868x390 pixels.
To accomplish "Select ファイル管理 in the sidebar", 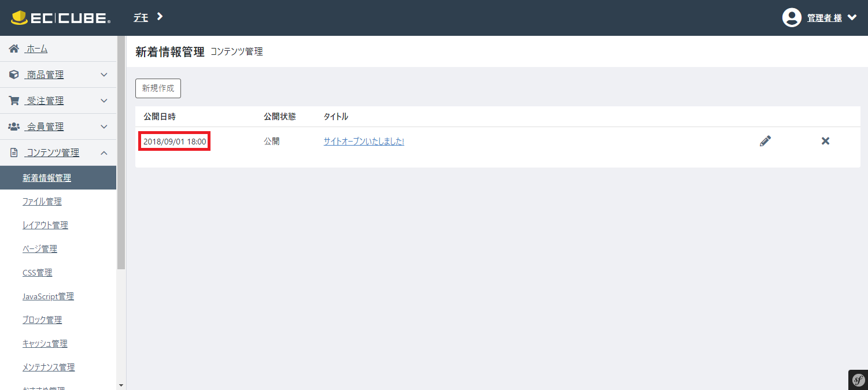I will [x=42, y=201].
